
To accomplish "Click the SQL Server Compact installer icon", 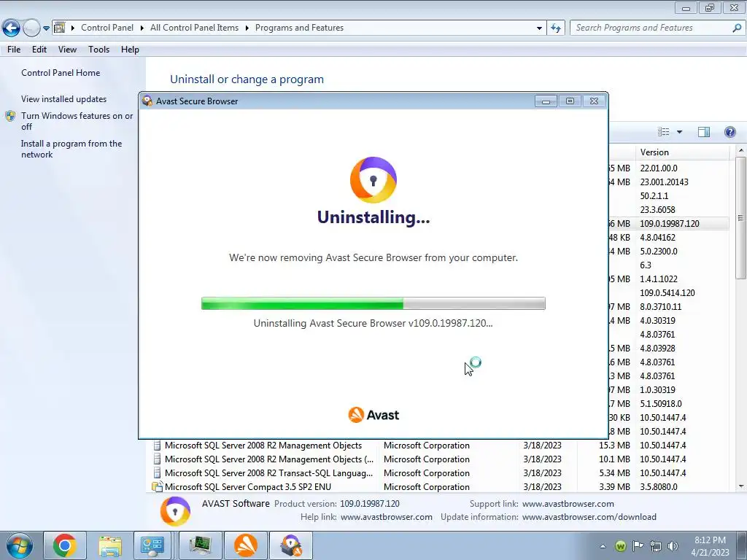I will 158,486.
